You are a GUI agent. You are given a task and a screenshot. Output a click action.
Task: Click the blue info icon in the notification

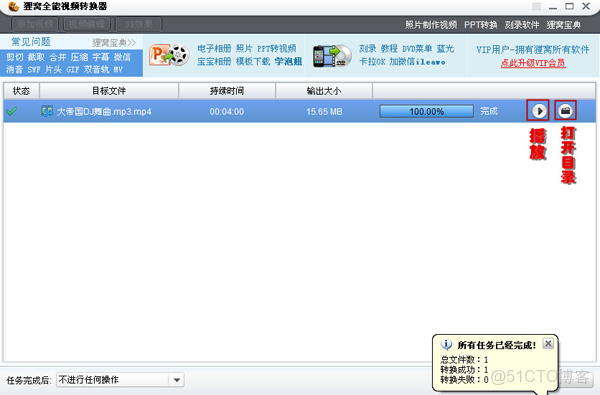pos(446,344)
